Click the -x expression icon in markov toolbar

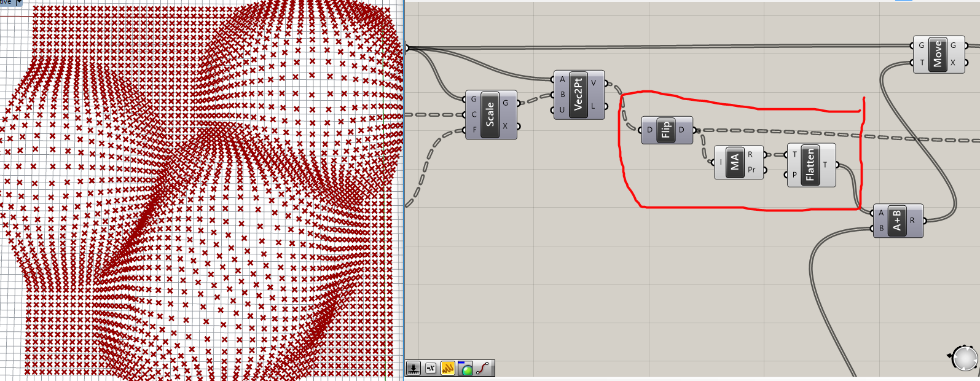pos(431,368)
